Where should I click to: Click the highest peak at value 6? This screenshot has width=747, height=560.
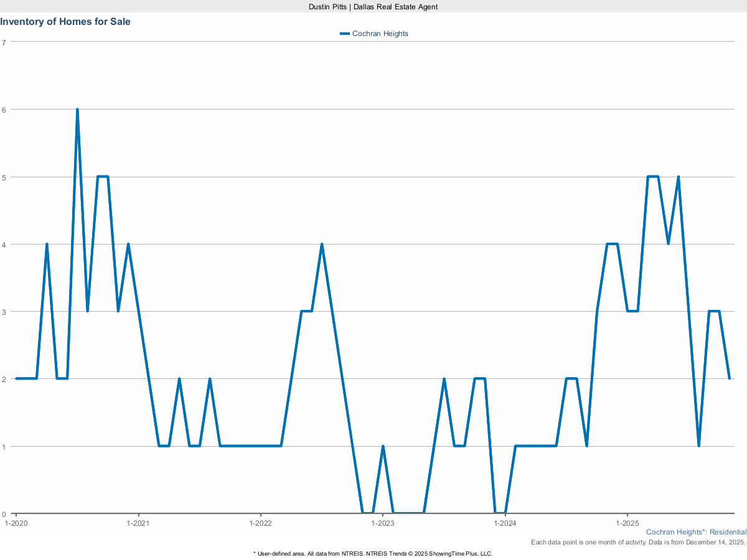point(77,110)
